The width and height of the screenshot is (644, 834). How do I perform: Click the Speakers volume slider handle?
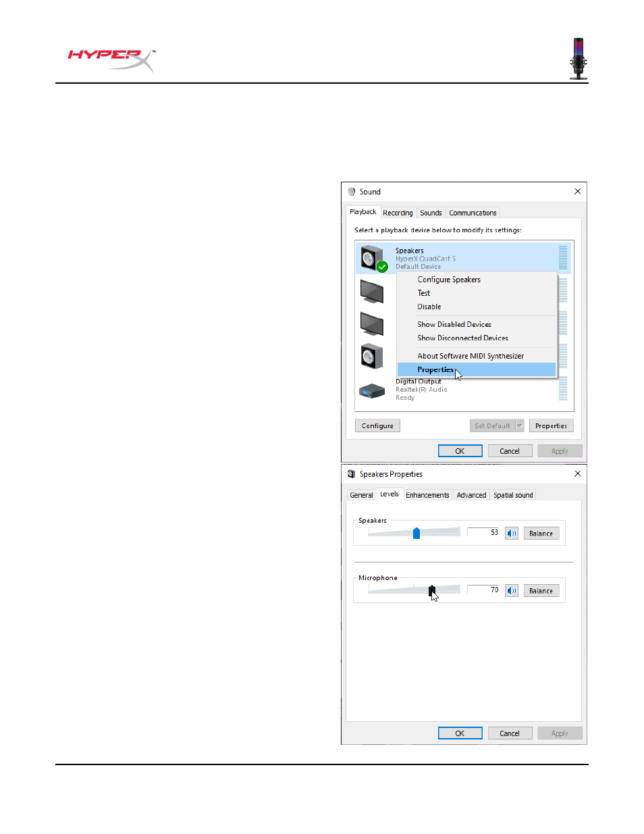point(417,533)
